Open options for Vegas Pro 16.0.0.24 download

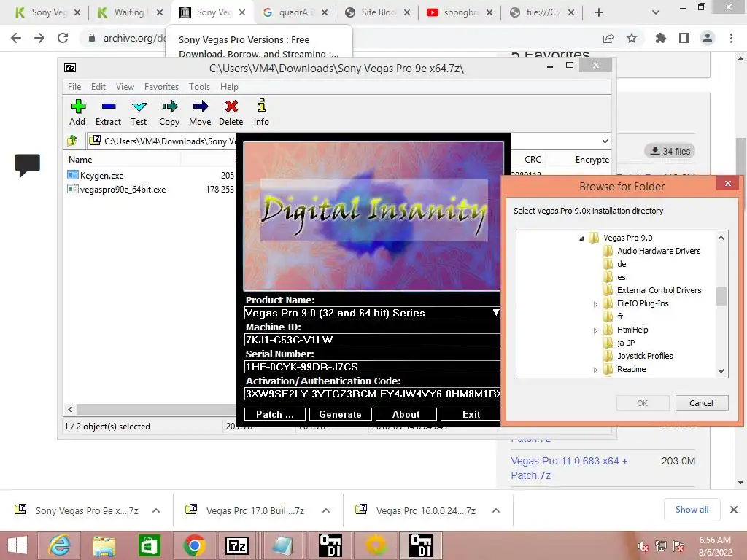496,510
